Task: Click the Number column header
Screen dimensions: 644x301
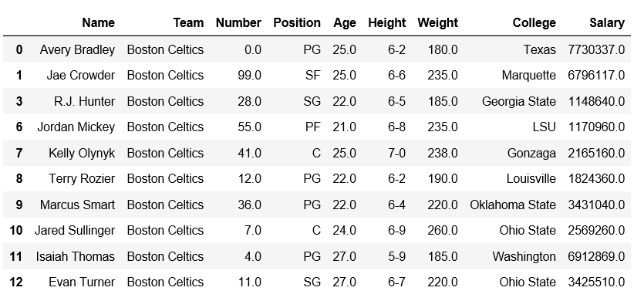Action: pos(238,22)
